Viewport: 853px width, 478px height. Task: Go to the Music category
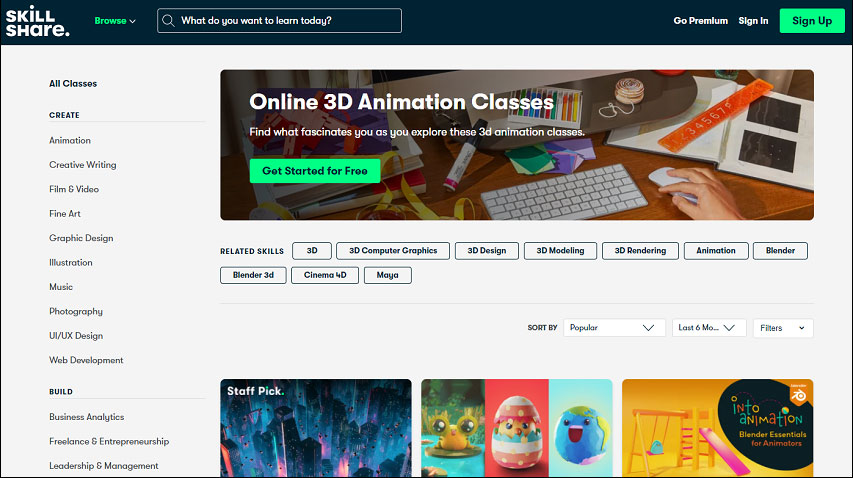(61, 287)
